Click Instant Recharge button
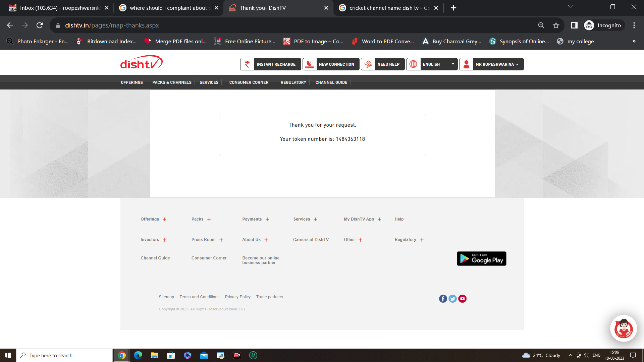The image size is (644, 362). [x=270, y=64]
